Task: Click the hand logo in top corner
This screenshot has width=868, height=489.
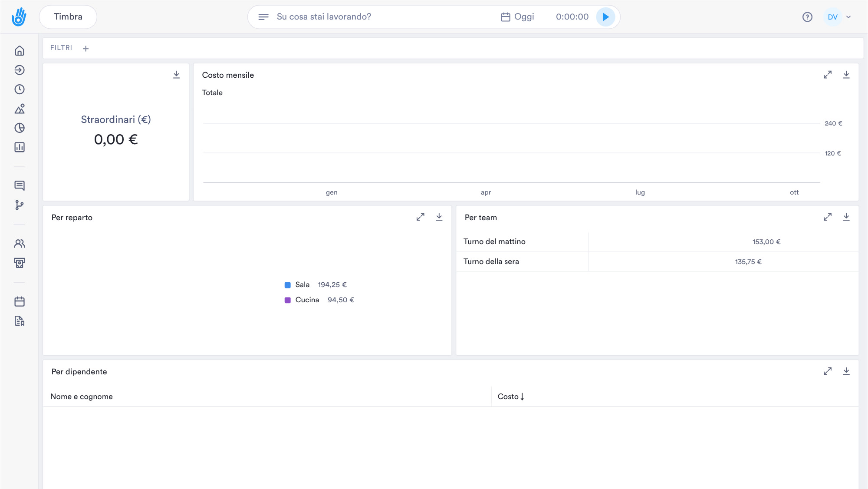Action: point(19,17)
